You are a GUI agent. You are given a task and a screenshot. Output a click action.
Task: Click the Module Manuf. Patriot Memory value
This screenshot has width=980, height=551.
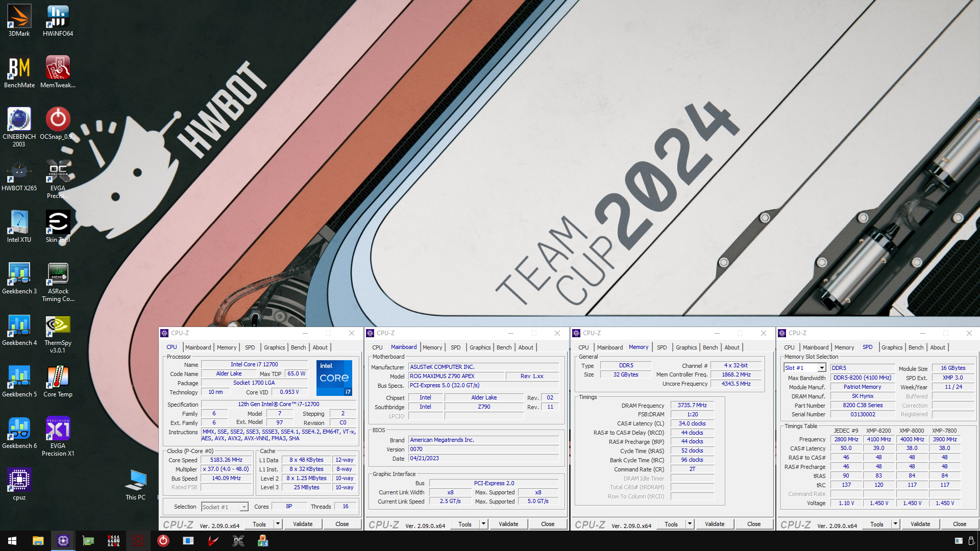863,387
